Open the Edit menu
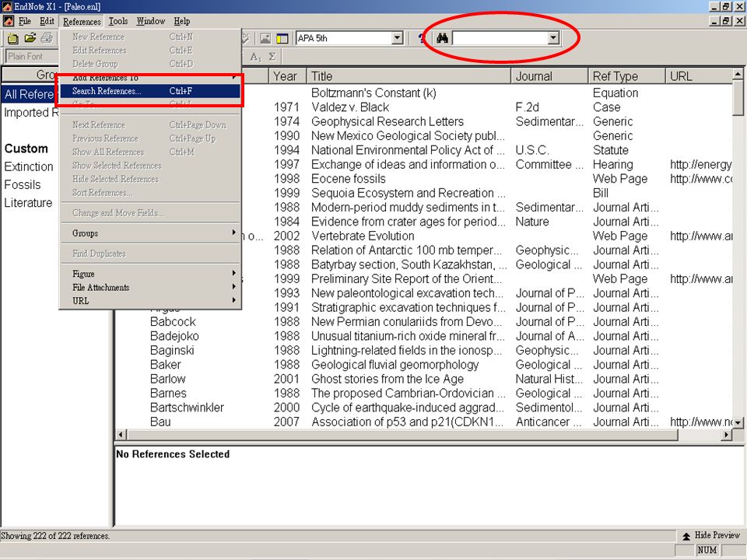 pos(47,22)
